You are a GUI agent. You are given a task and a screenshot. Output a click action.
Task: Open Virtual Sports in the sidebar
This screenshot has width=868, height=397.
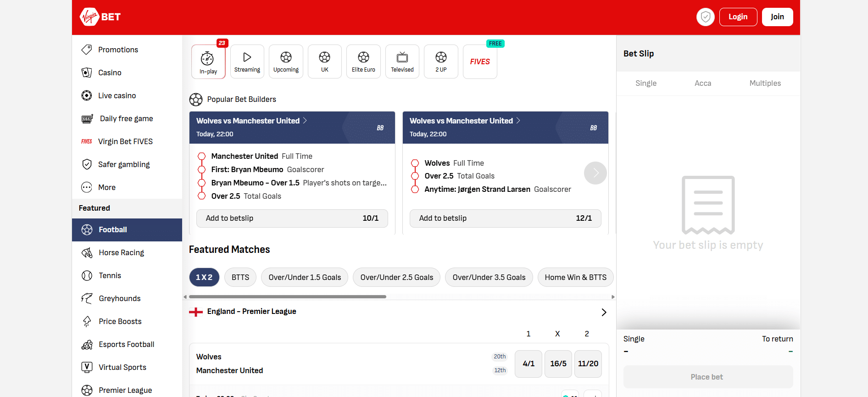(127, 368)
